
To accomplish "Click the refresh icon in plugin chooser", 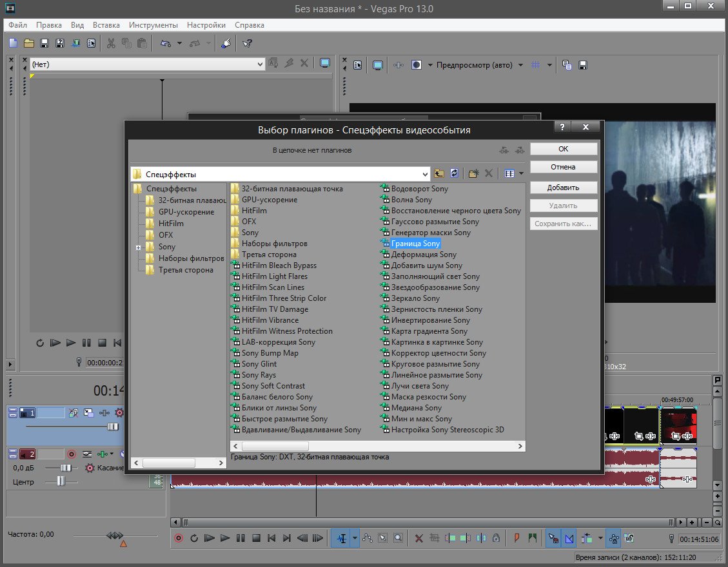I will (454, 173).
